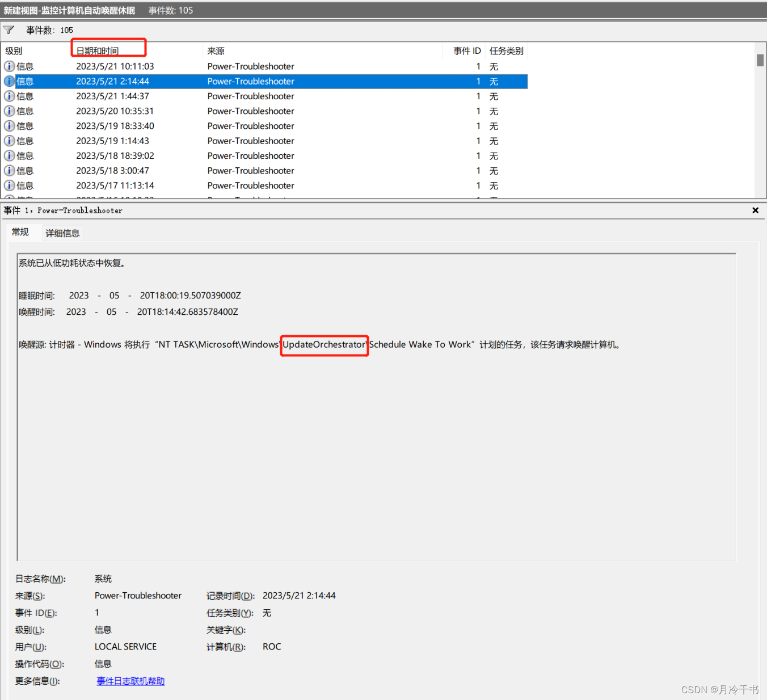The image size is (767, 700).
Task: Sort by the 日期和时间 column header
Action: coord(137,51)
